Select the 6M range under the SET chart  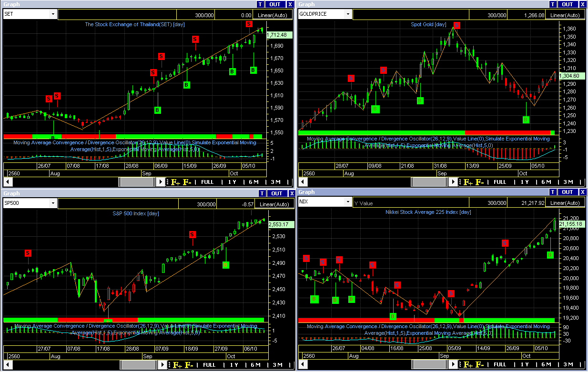pyautogui.click(x=253, y=182)
